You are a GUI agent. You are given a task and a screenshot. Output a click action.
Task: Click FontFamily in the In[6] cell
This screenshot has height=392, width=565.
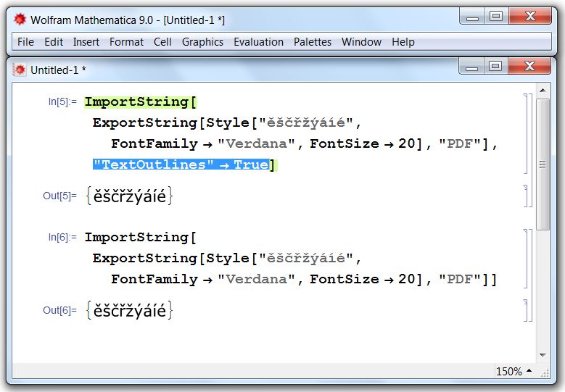154,280
